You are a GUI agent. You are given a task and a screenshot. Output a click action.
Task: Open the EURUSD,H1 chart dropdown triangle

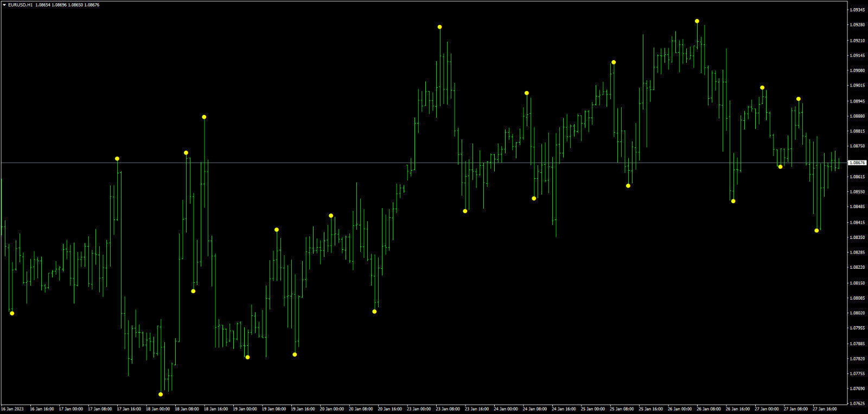tap(4, 5)
